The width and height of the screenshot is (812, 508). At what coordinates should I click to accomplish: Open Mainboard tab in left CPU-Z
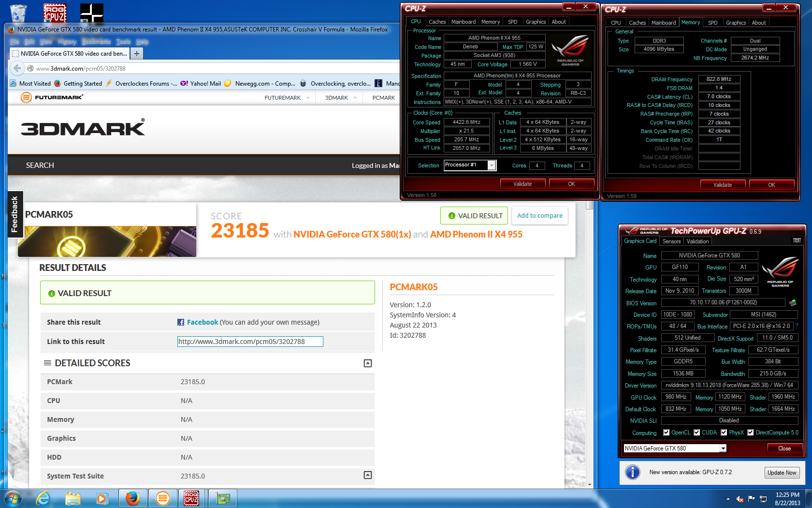[x=464, y=22]
